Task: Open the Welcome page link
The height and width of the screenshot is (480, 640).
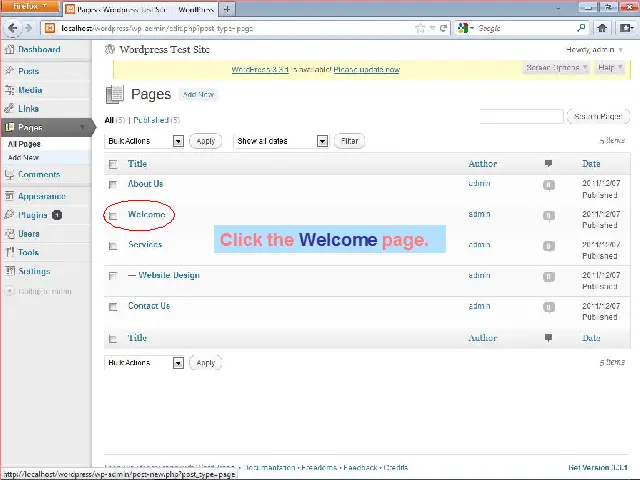Action: coord(147,214)
